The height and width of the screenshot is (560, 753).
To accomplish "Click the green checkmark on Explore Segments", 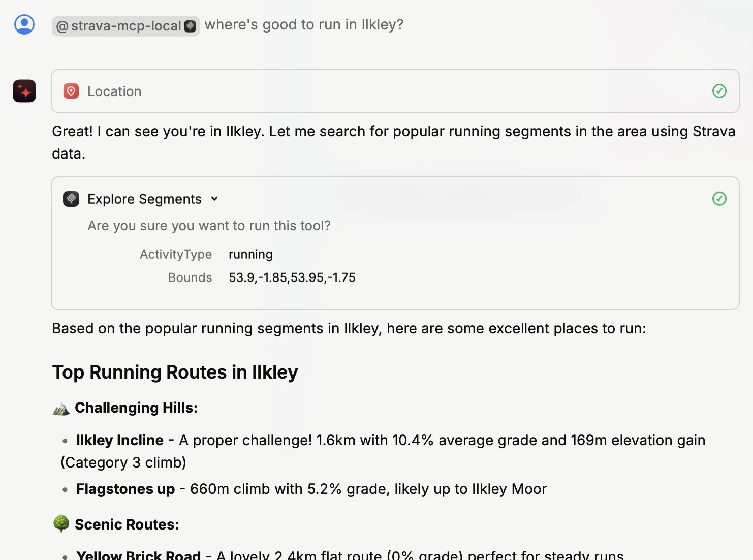I will (x=719, y=199).
